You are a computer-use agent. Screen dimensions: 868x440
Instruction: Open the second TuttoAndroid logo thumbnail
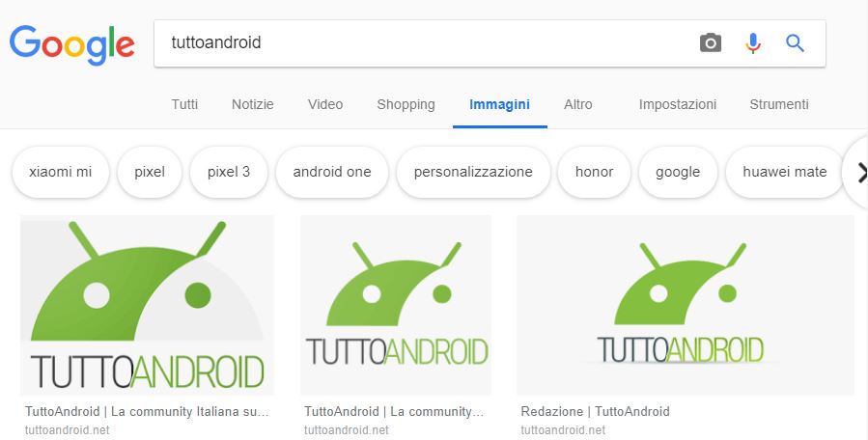[x=395, y=305]
